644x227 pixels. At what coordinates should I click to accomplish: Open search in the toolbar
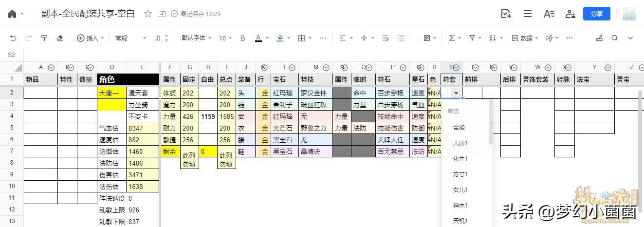pos(614,38)
